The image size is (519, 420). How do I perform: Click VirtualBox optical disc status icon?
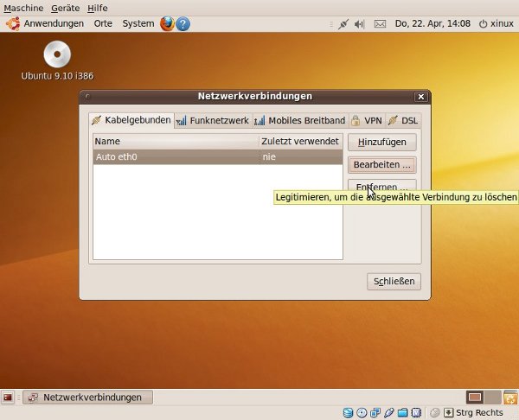[x=362, y=413]
